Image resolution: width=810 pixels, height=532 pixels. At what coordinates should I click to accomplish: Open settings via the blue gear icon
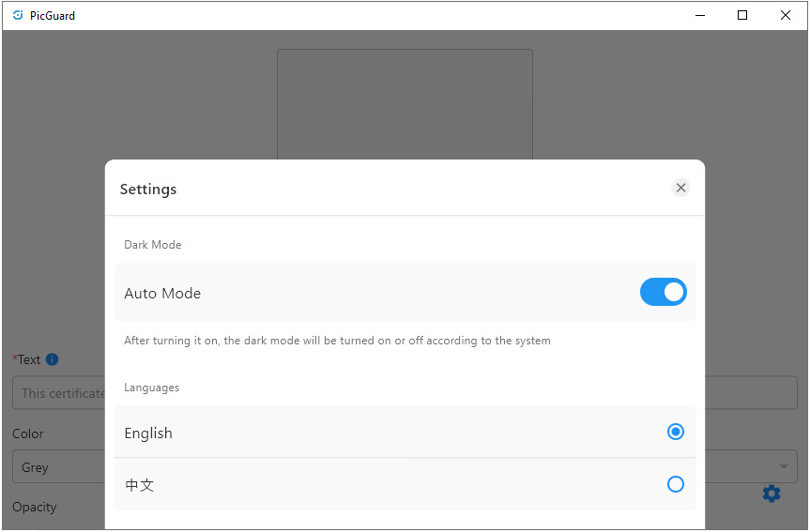point(772,494)
